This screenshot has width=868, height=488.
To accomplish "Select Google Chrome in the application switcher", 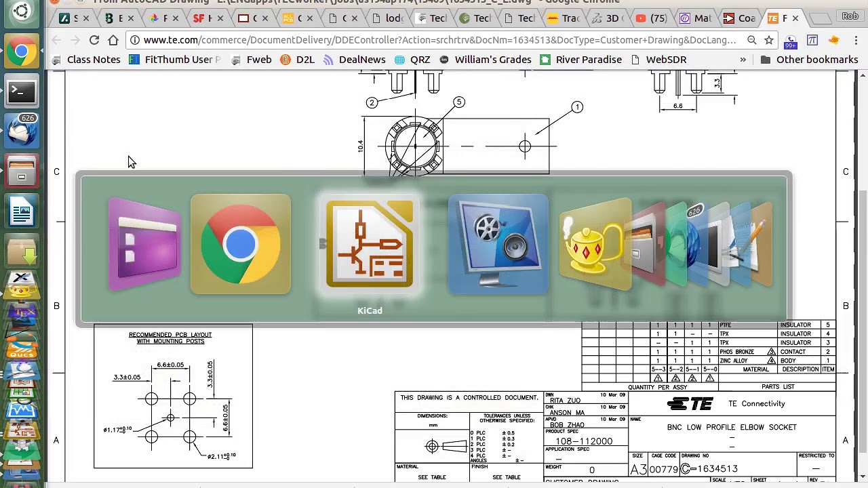I will coord(241,245).
